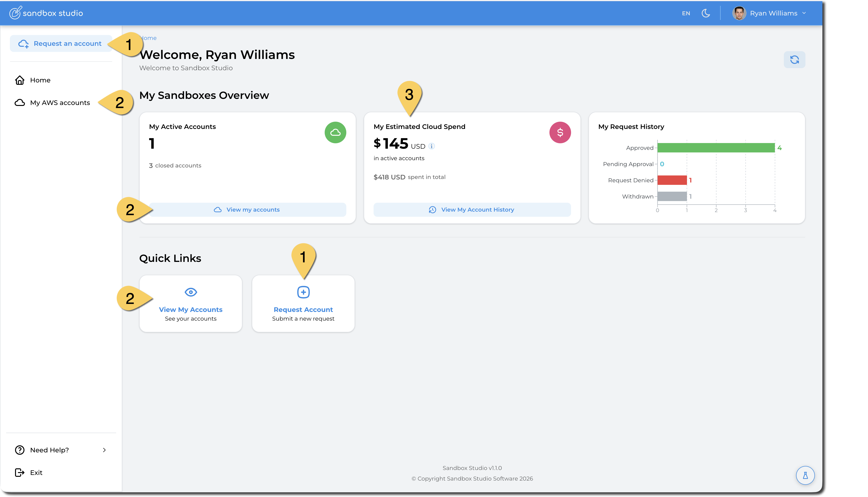868x497 pixels.
Task: Click the Sandbox Studio logo
Action: click(x=46, y=13)
